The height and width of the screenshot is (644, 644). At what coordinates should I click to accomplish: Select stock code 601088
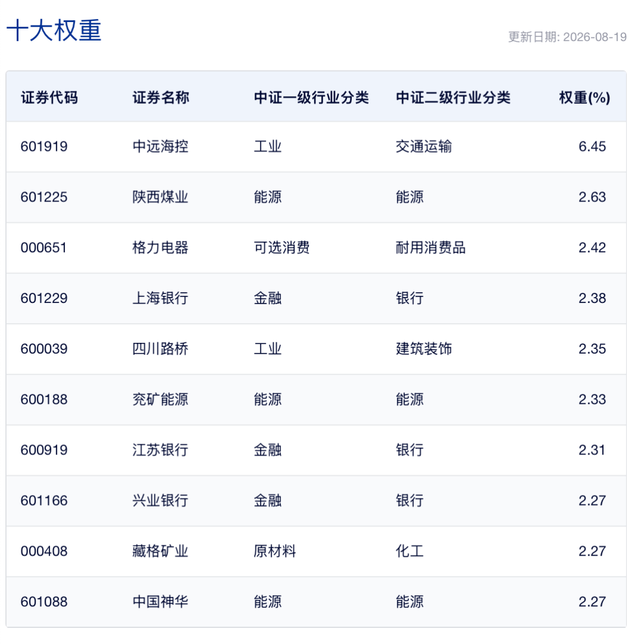(44, 602)
